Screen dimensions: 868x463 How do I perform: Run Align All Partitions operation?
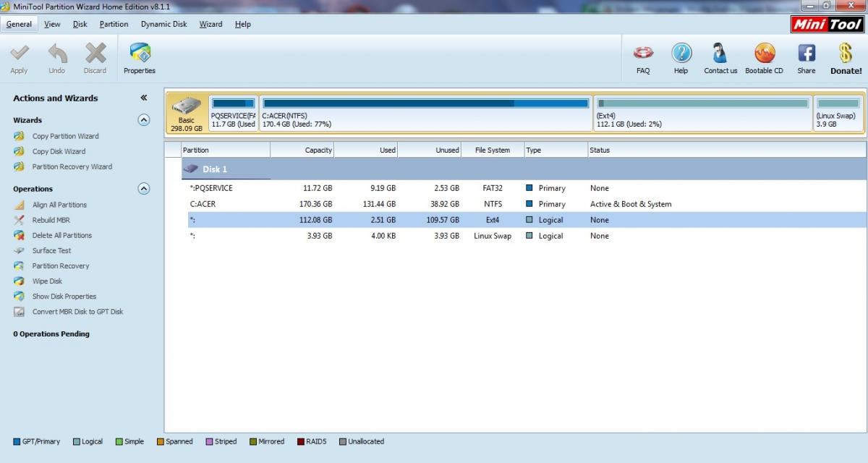[59, 205]
